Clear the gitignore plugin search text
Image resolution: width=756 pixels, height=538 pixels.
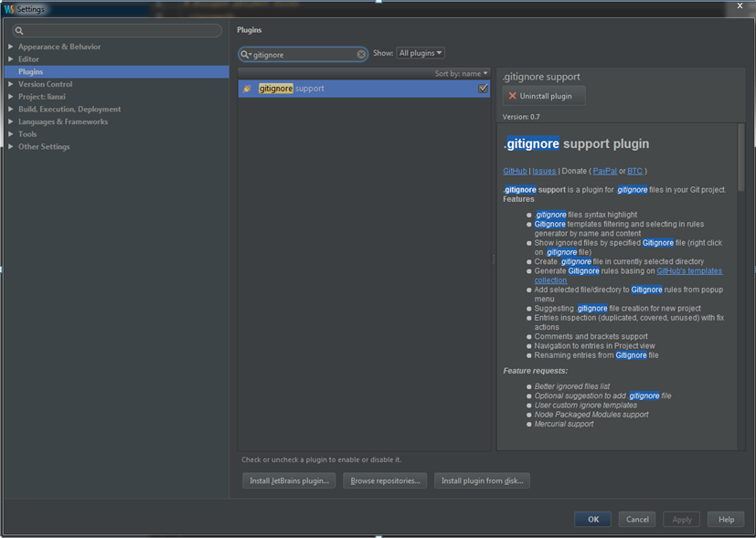(x=361, y=55)
